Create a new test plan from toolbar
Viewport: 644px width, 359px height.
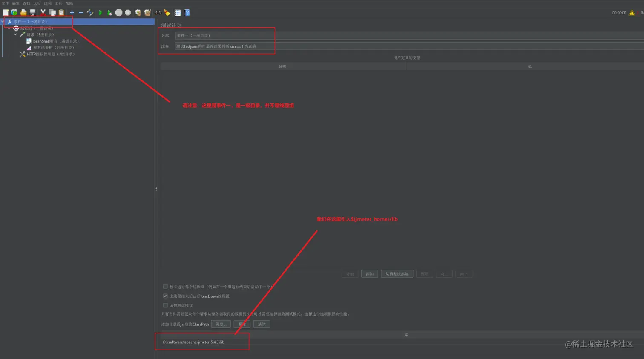(x=6, y=13)
